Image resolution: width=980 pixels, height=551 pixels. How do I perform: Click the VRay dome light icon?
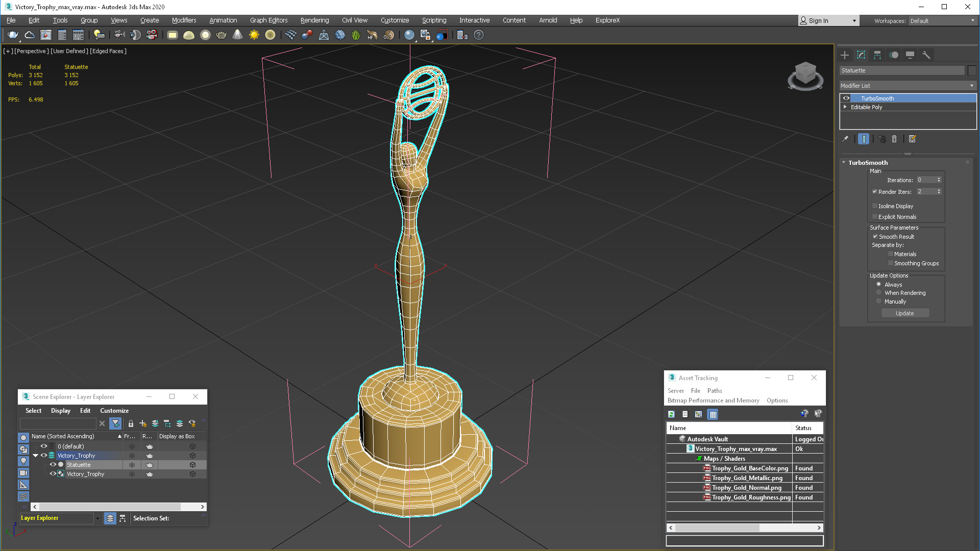(x=189, y=35)
